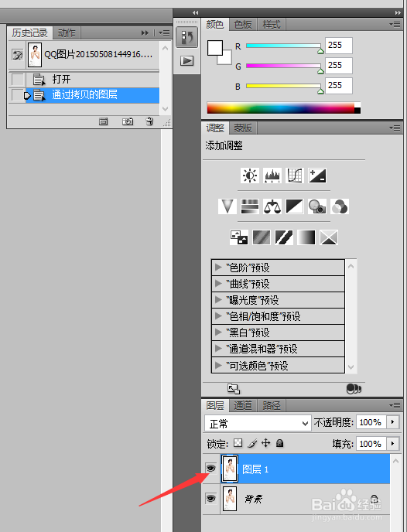
Task: Delete current history state
Action: coord(149,121)
